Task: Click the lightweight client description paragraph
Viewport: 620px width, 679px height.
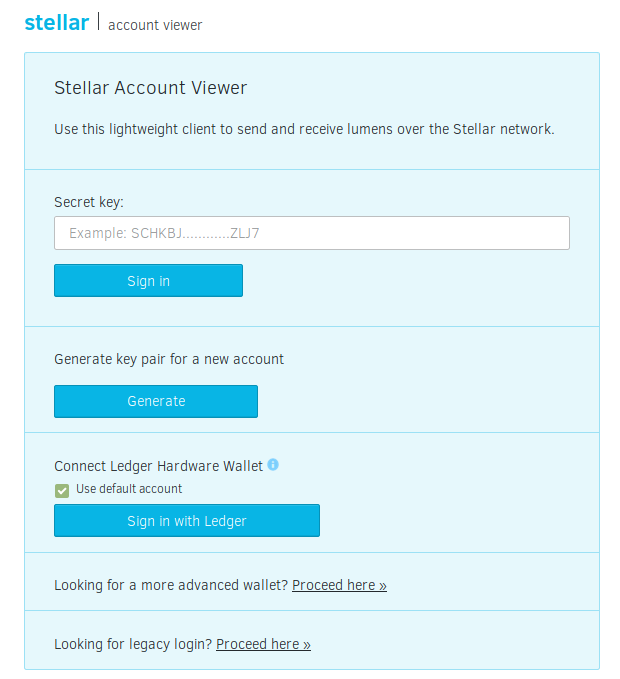Action: (304, 129)
